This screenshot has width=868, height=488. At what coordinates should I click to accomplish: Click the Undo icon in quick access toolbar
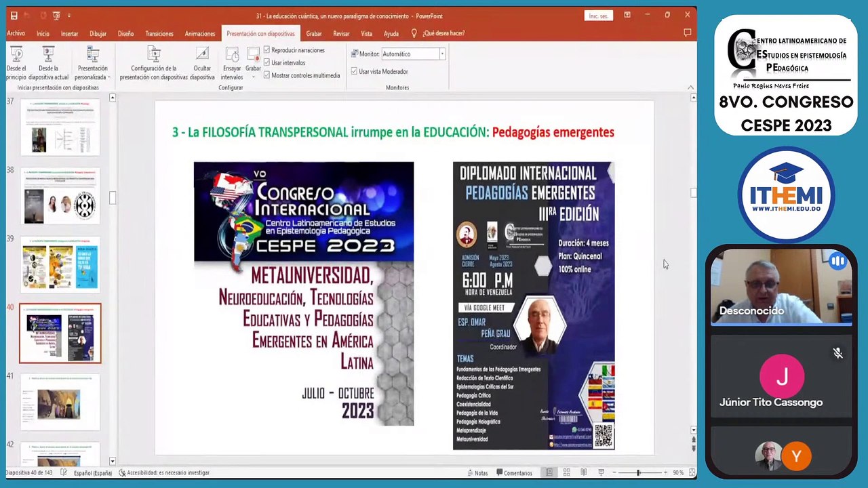tap(28, 16)
